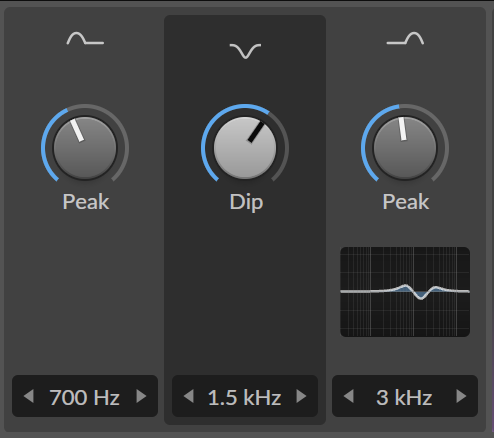
Task: Click the Dip label text
Action: tap(246, 202)
